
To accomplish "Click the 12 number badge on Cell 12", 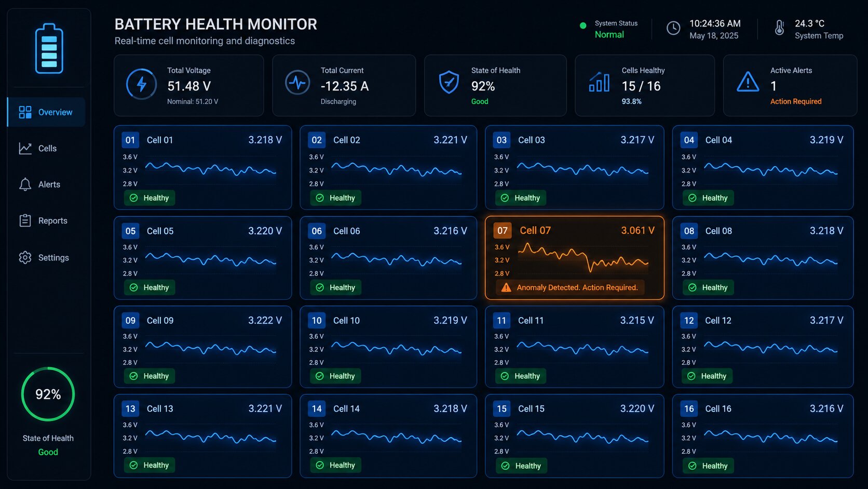I will pos(689,321).
